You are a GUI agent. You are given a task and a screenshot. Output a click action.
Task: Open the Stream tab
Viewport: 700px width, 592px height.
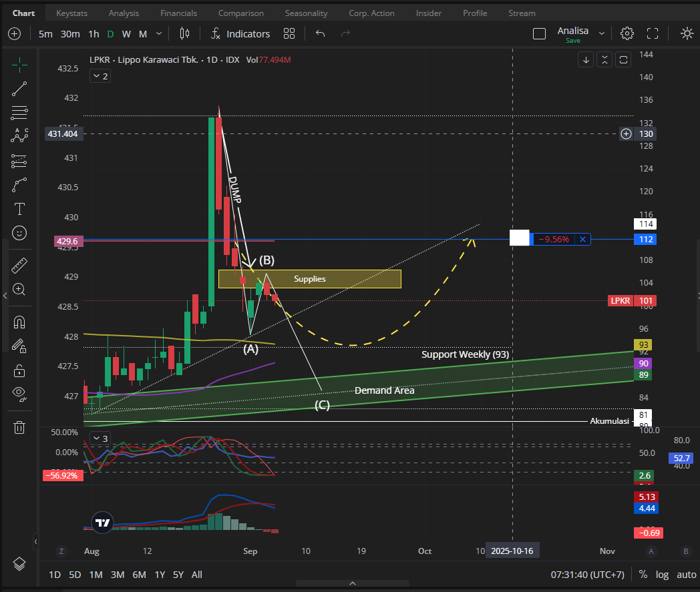pos(522,13)
